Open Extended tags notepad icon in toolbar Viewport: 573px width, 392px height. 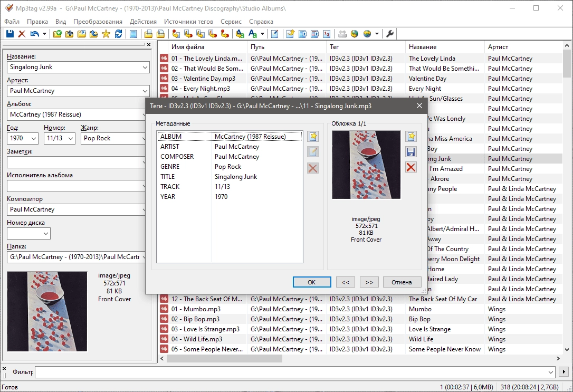coord(274,34)
